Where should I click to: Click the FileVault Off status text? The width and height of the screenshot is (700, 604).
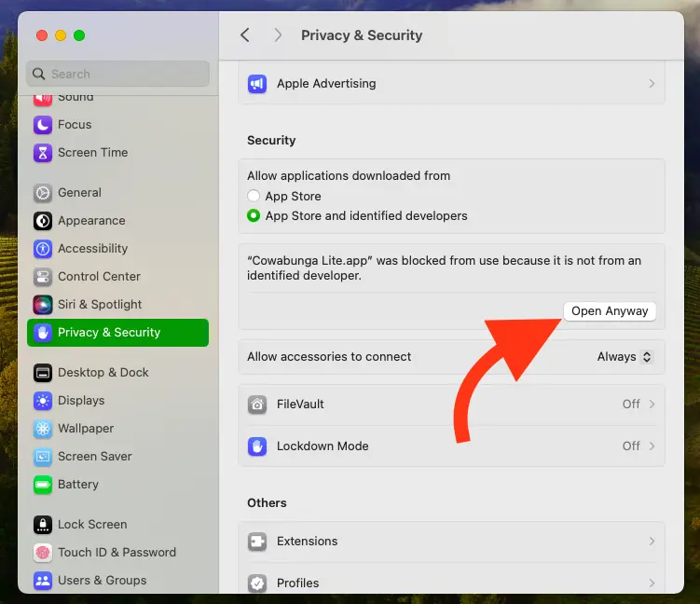(x=631, y=404)
